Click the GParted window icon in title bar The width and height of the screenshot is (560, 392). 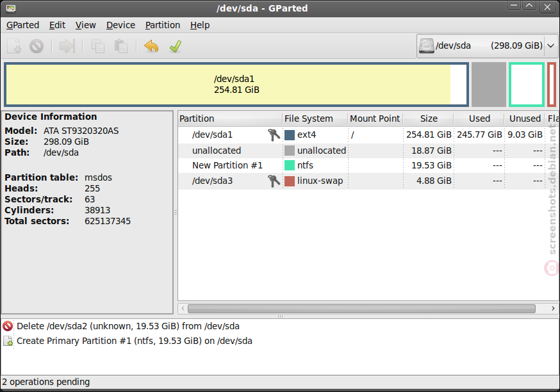click(11, 8)
